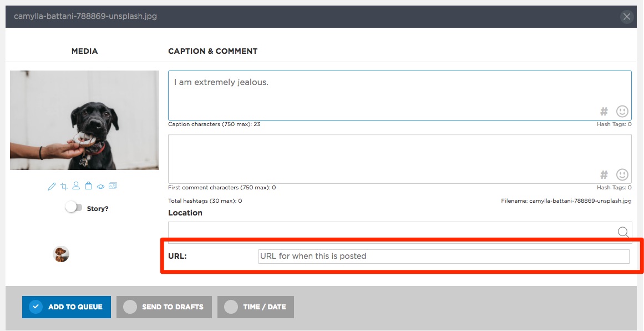Click the location search magnifier icon
This screenshot has height=331, width=644.
pyautogui.click(x=623, y=232)
